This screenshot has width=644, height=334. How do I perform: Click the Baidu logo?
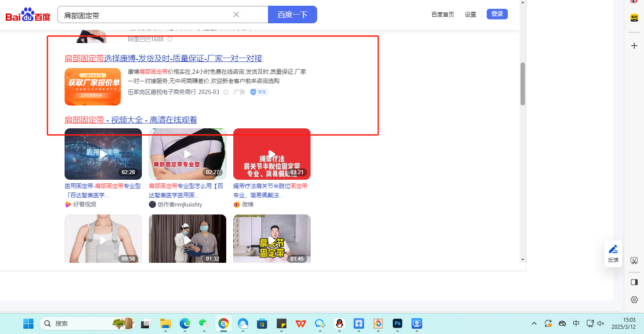28,15
